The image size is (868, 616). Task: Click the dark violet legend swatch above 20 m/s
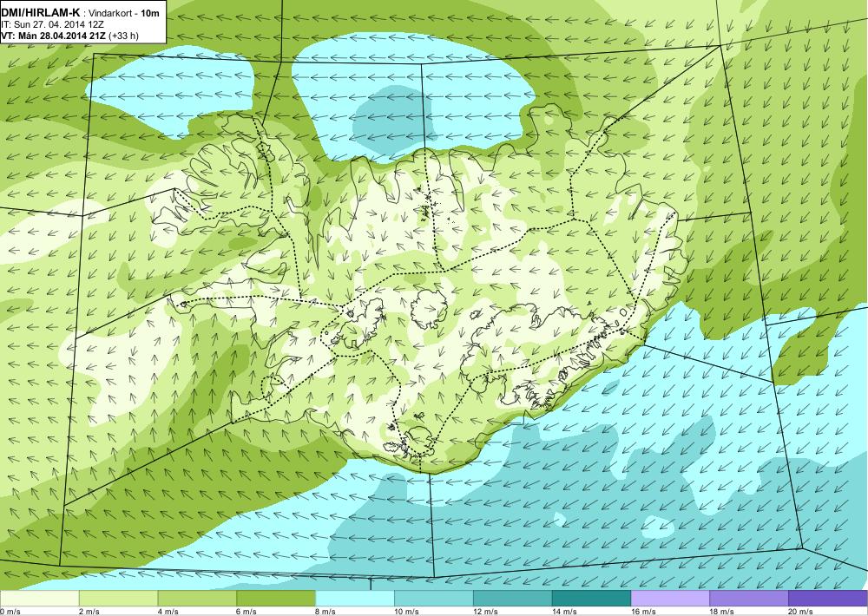click(x=828, y=599)
